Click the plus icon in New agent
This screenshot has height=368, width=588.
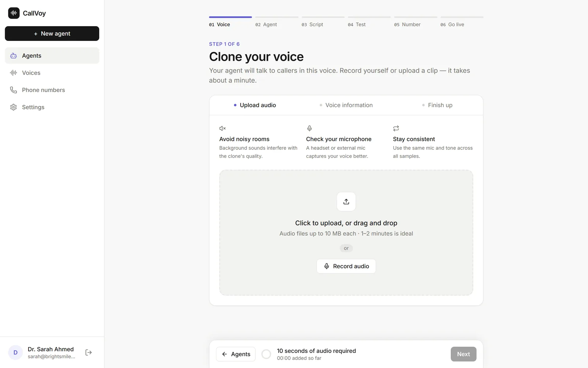[x=36, y=34]
